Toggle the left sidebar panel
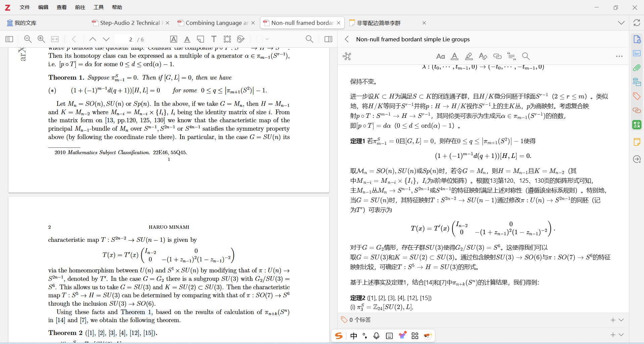Viewport: 644px width, 344px height. coord(9,39)
